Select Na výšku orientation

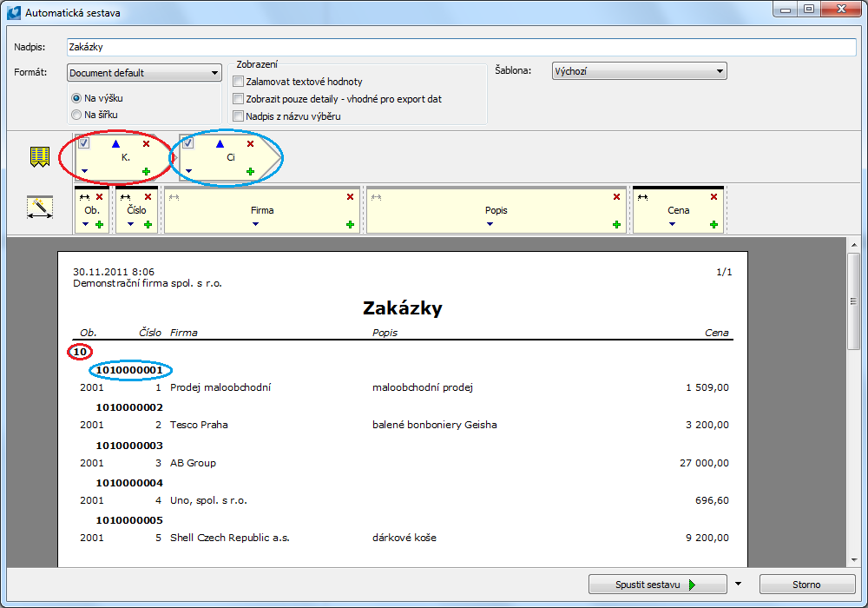76,98
